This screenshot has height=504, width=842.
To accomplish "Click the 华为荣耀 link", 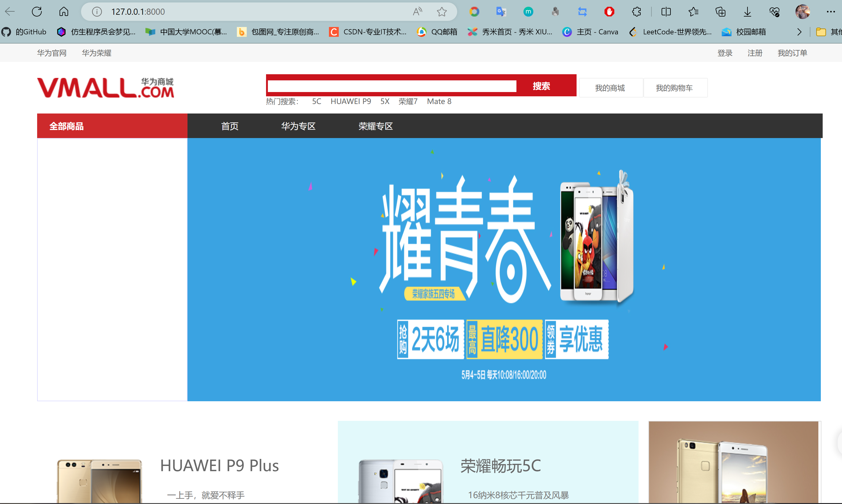I will click(x=96, y=53).
